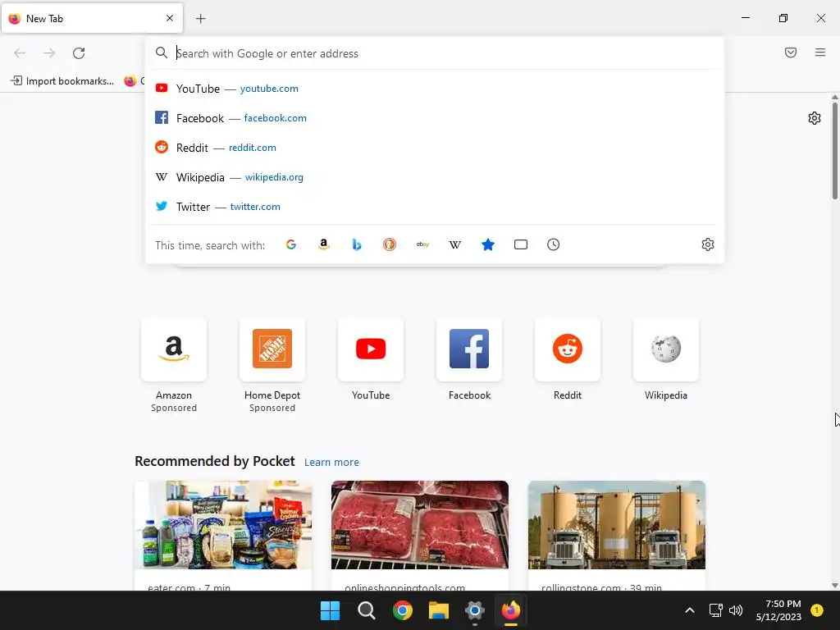Search this time with eBay icon
This screenshot has width=840, height=630.
[x=422, y=244]
